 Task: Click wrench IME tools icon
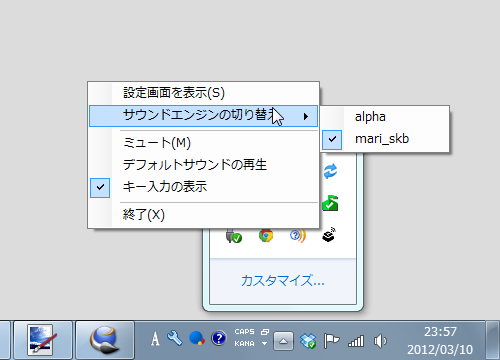pos(175,338)
